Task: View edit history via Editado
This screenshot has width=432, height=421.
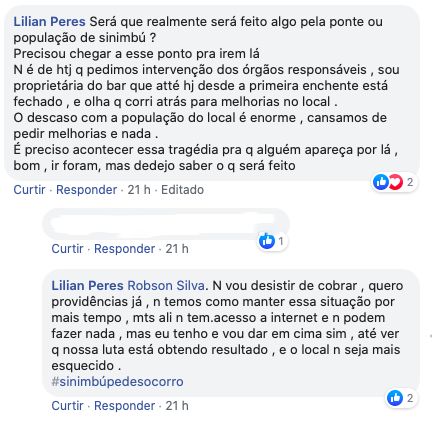Action: coord(182,190)
